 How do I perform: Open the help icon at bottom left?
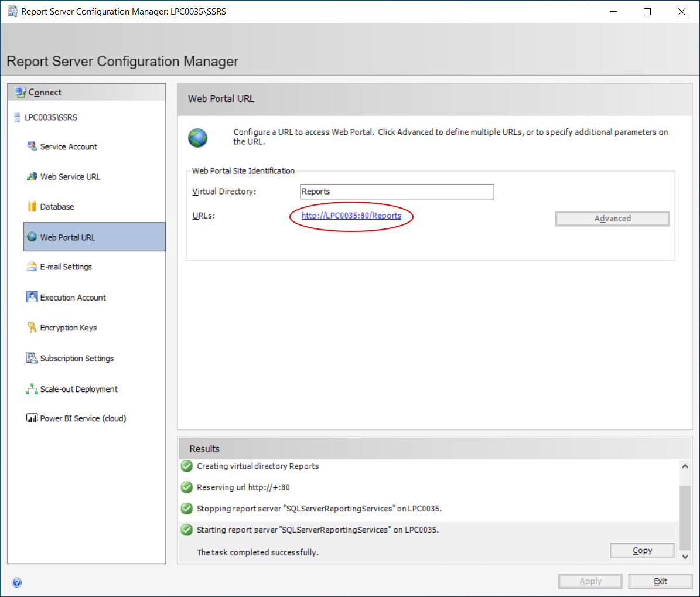(17, 582)
